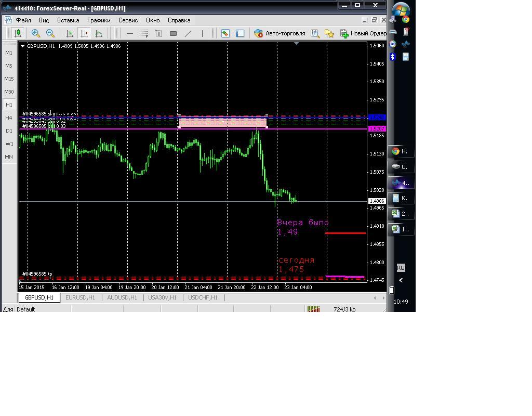Open the indicators list icon
This screenshot has height=416, width=532.
[x=99, y=33]
